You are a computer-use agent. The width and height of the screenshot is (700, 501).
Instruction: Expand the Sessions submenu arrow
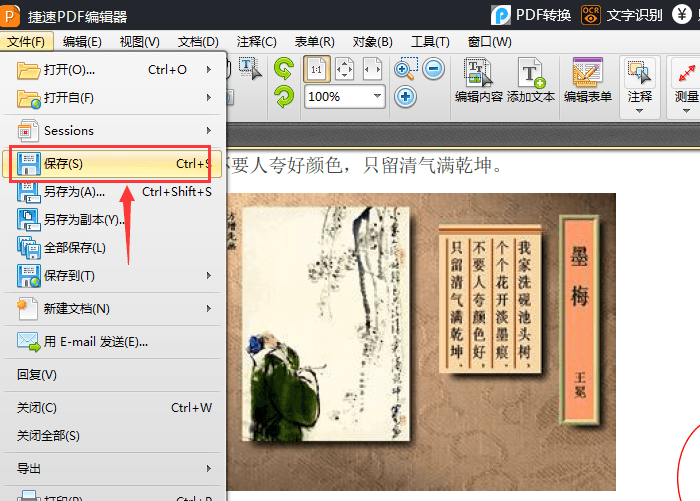point(208,131)
